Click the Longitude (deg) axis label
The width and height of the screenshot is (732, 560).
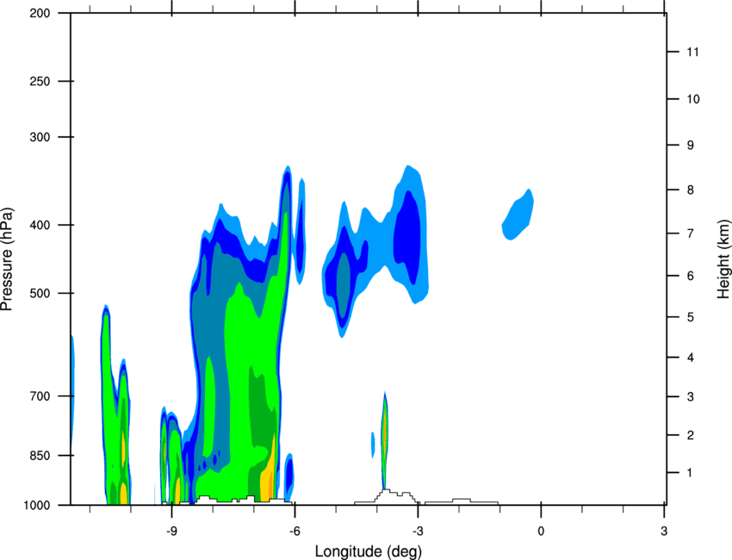[369, 551]
